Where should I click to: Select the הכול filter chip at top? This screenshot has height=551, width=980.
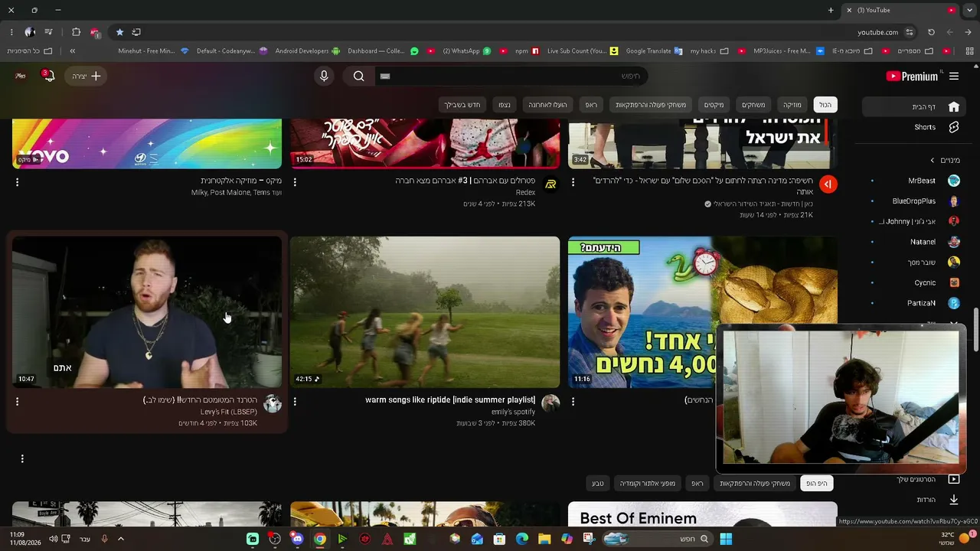[825, 105]
